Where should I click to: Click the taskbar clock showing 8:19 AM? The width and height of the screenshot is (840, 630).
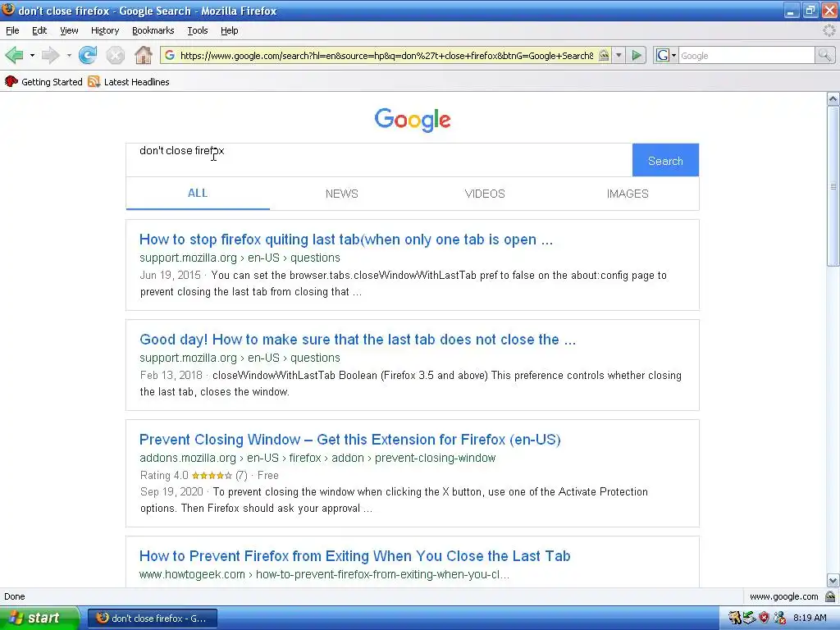810,618
